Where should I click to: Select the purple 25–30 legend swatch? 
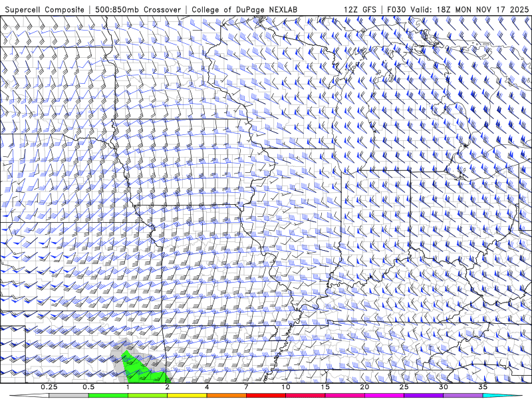[x=424, y=396]
